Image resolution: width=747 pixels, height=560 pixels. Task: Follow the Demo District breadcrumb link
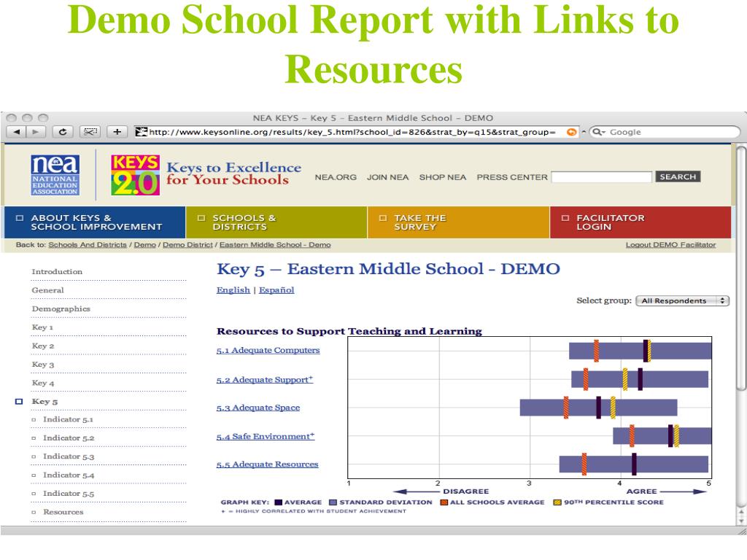pyautogui.click(x=187, y=245)
